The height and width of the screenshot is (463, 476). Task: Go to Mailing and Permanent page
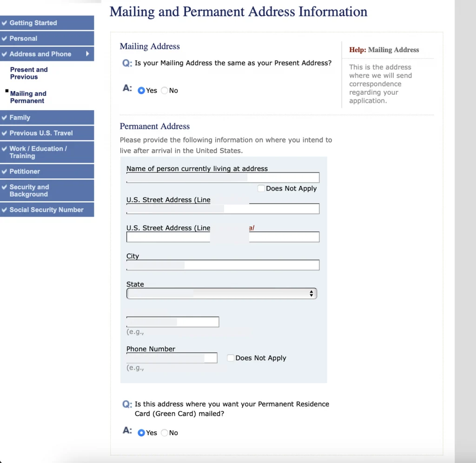click(x=28, y=97)
